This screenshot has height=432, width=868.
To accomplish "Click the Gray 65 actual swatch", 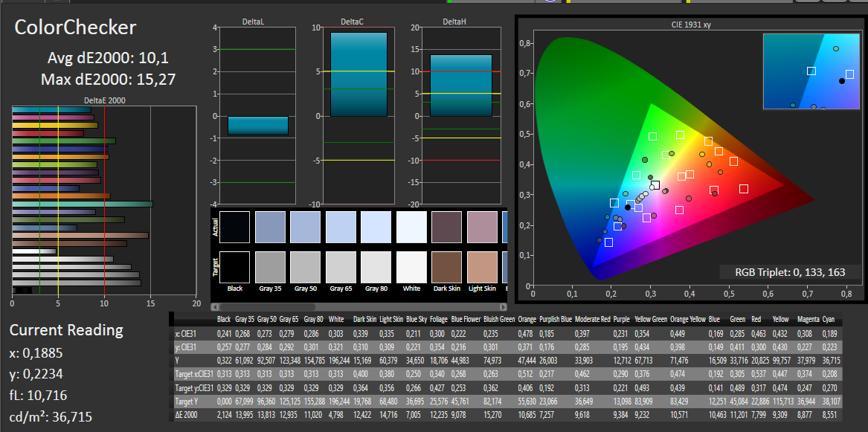I will pos(341,225).
